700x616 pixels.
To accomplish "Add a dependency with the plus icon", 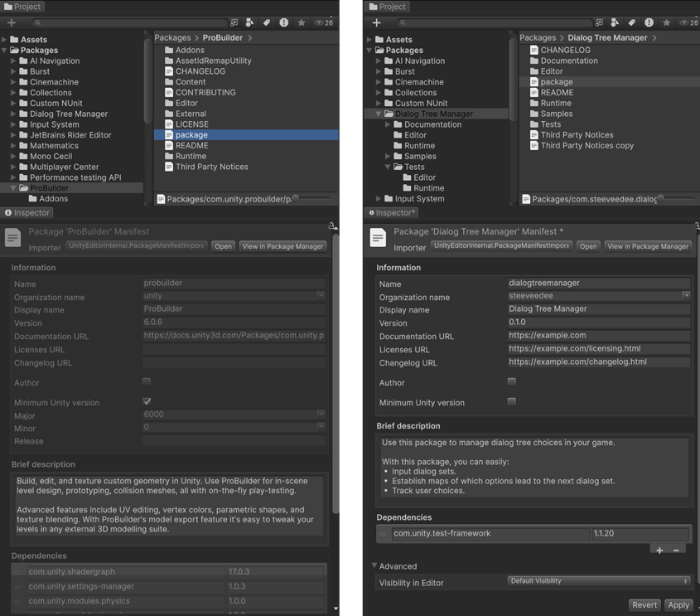I will coord(660,550).
